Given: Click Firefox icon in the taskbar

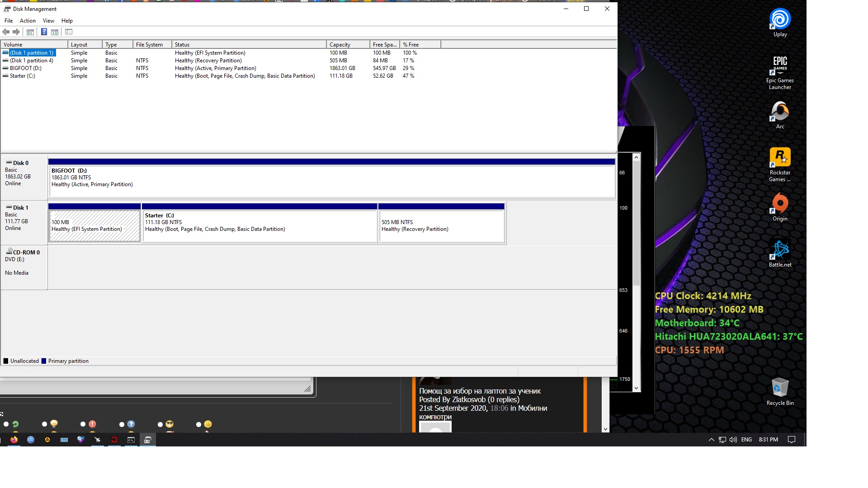Looking at the screenshot, I should (x=14, y=440).
